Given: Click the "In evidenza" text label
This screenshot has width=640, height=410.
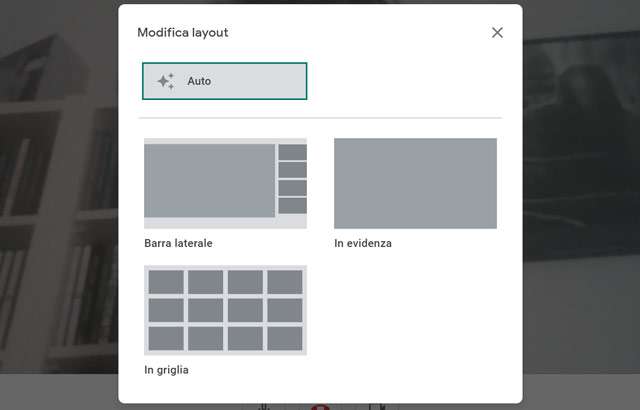Looking at the screenshot, I should [x=363, y=243].
